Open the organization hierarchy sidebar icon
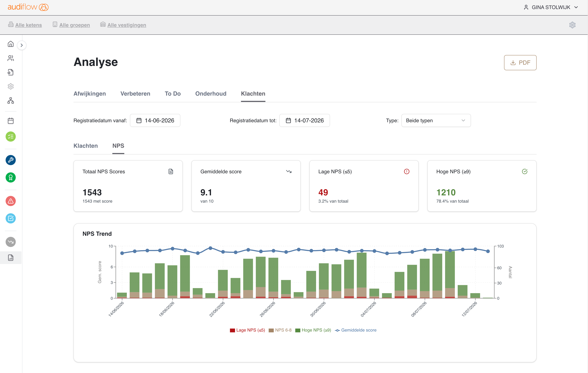The width and height of the screenshot is (588, 373). pyautogui.click(x=10, y=100)
